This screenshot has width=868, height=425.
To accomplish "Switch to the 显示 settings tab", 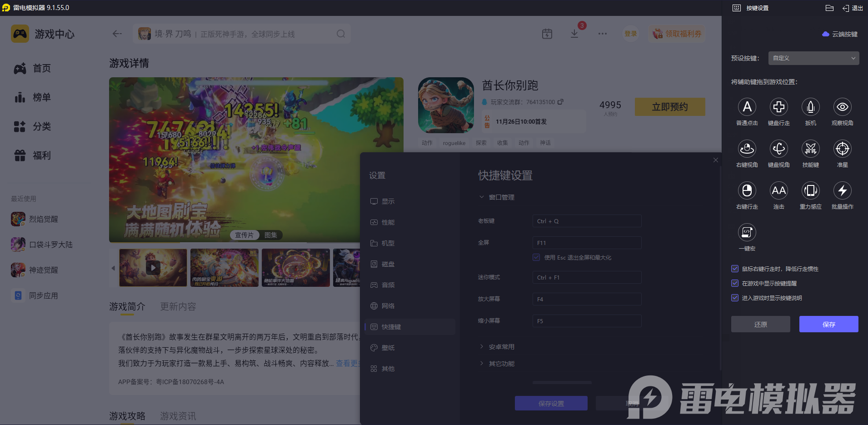I will 388,201.
